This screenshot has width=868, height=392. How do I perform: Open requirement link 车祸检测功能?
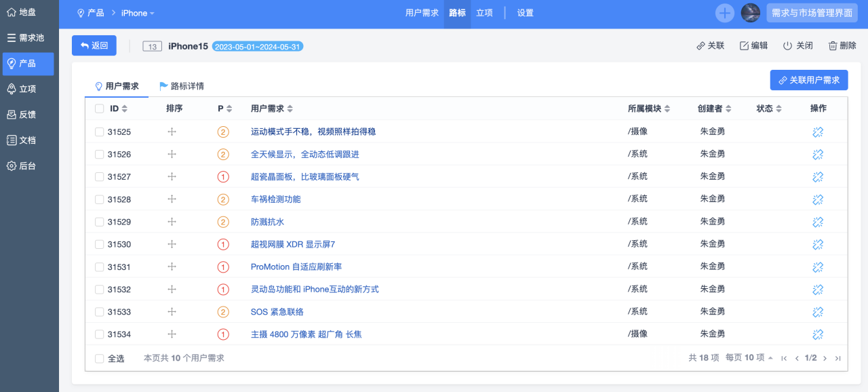tap(275, 199)
